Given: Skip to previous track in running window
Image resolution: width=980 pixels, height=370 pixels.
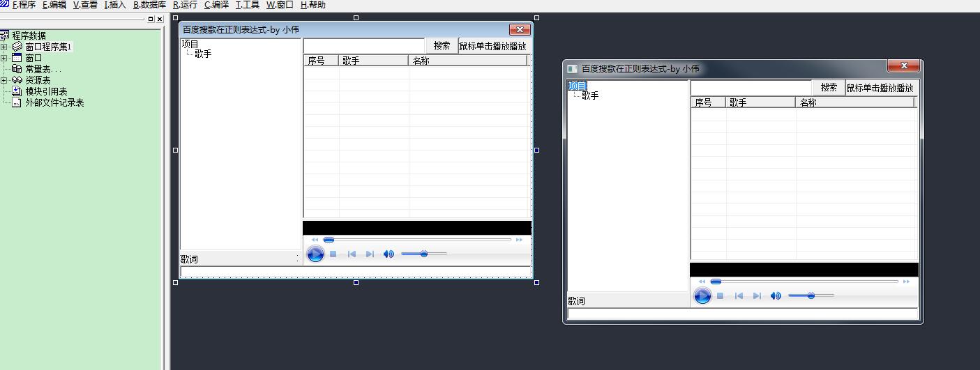Looking at the screenshot, I should pyautogui.click(x=739, y=296).
